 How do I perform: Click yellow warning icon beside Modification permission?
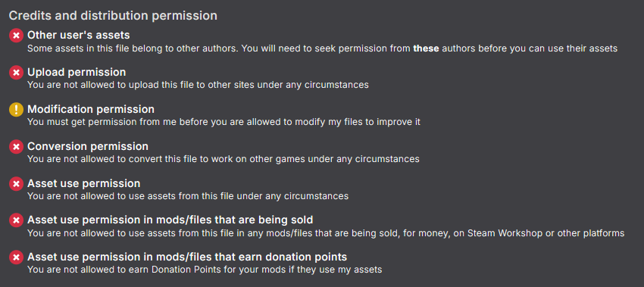tap(16, 110)
